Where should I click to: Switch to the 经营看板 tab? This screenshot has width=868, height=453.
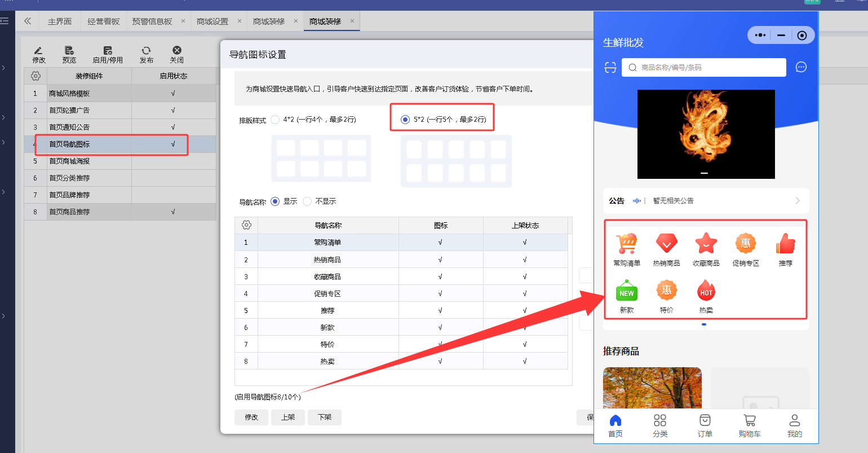pos(104,21)
